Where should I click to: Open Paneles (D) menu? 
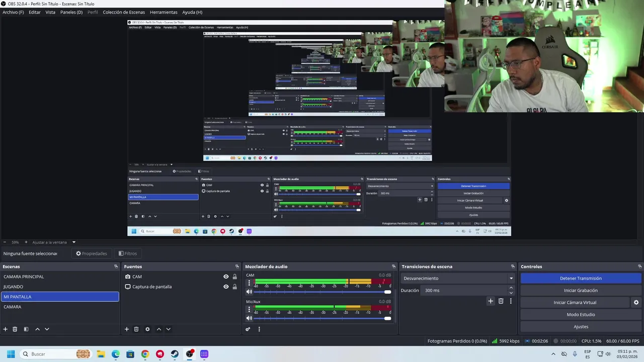point(71,12)
